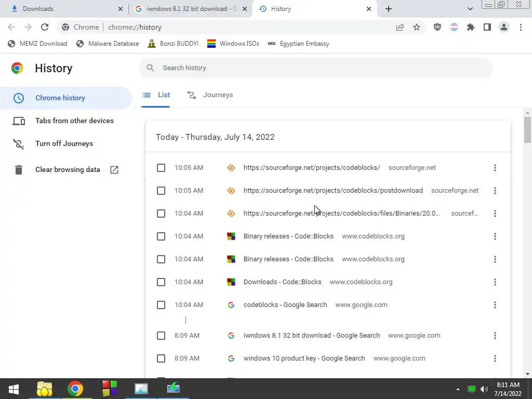This screenshot has height=399, width=532.
Task: Close the Downloads tab
Action: tap(121, 9)
